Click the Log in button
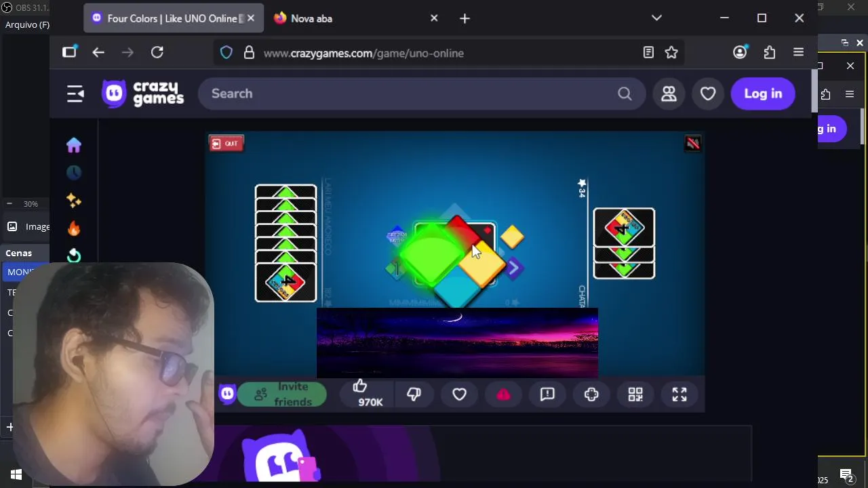868x488 pixels. [763, 94]
